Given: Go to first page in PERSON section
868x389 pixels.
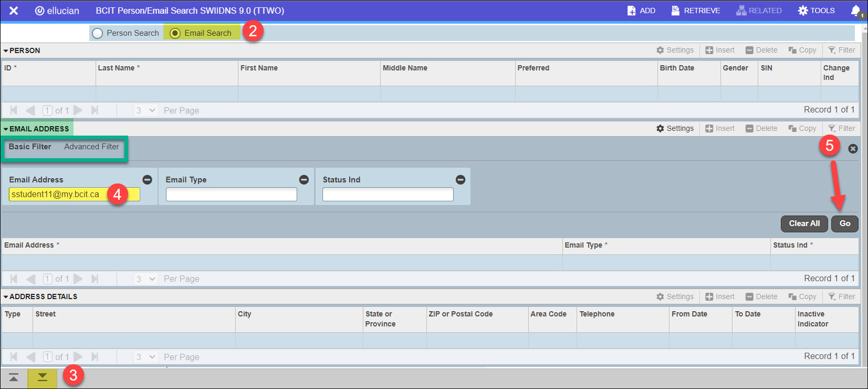Looking at the screenshot, I should (x=14, y=110).
